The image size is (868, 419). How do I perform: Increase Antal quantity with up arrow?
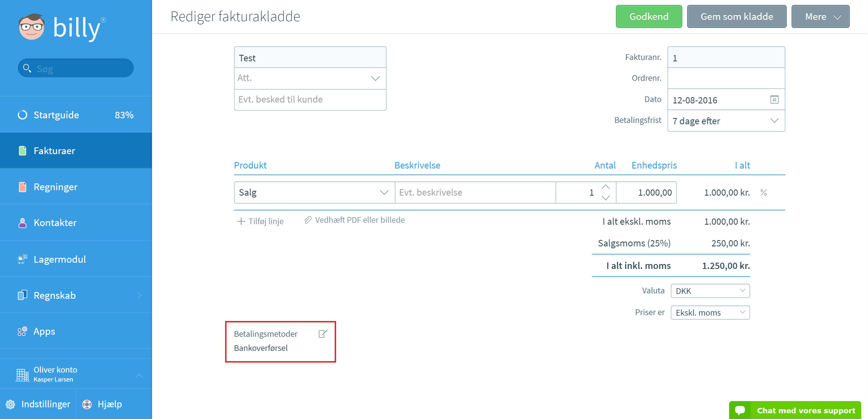click(605, 187)
